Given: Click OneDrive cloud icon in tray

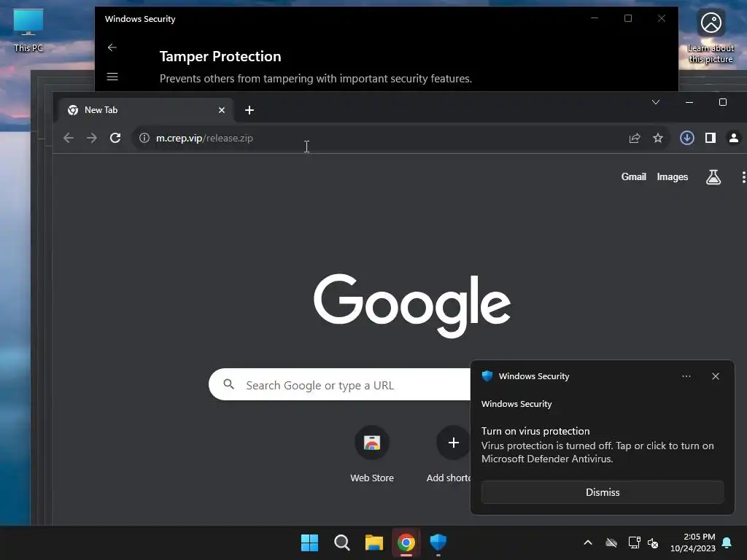Looking at the screenshot, I should click(x=611, y=542).
